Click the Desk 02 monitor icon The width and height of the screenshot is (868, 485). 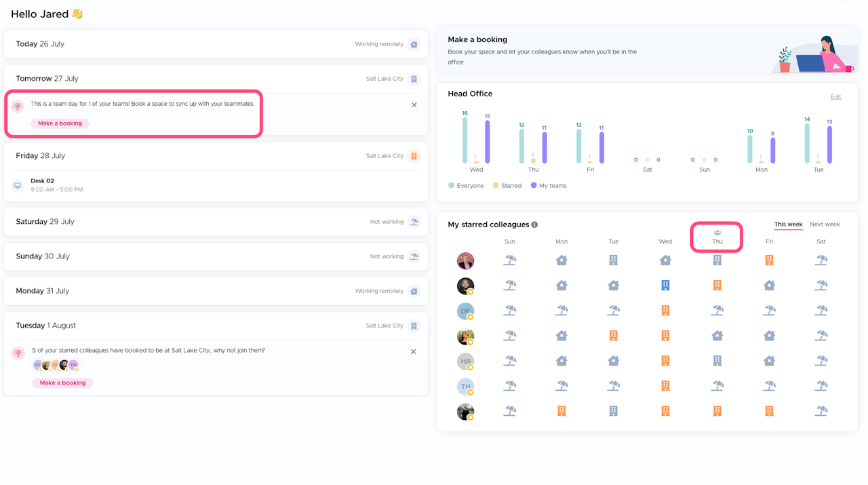(x=18, y=185)
